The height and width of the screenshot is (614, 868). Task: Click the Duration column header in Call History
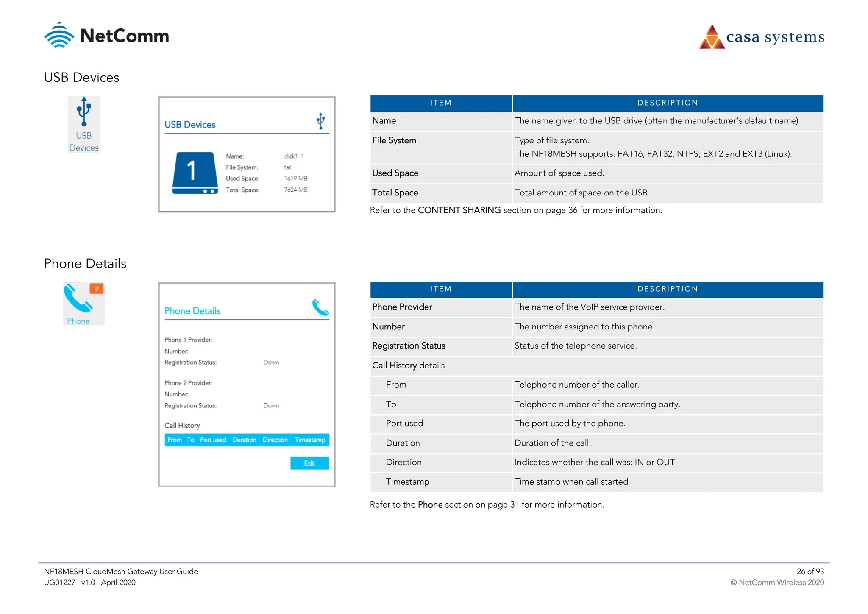[244, 440]
